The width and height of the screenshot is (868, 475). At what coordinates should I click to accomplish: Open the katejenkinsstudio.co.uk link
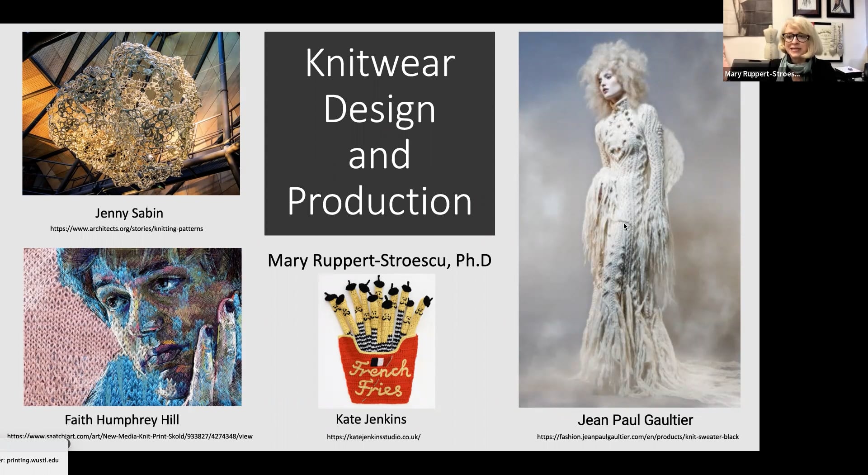374,437
